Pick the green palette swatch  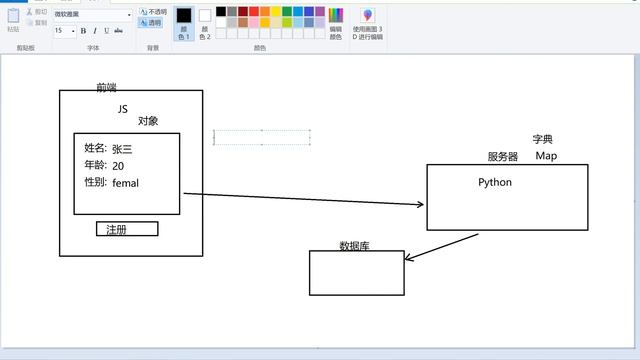point(287,11)
